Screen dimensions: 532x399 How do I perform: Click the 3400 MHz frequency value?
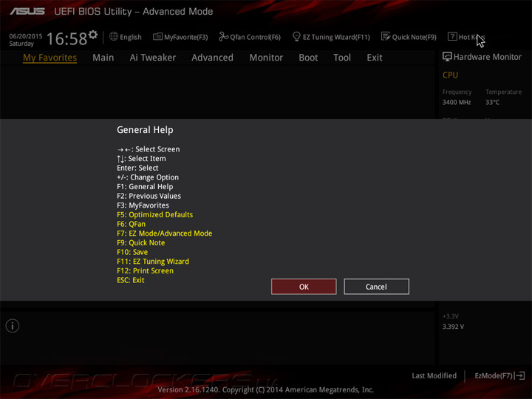[457, 102]
